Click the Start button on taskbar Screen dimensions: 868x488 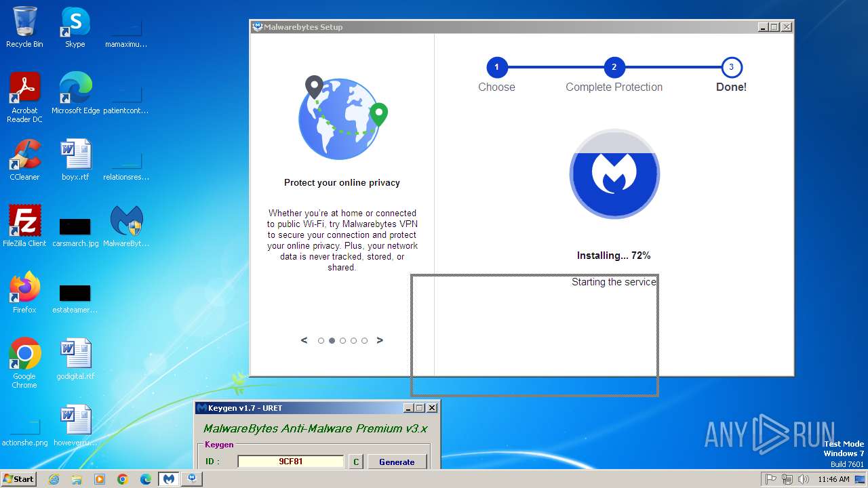(x=18, y=479)
